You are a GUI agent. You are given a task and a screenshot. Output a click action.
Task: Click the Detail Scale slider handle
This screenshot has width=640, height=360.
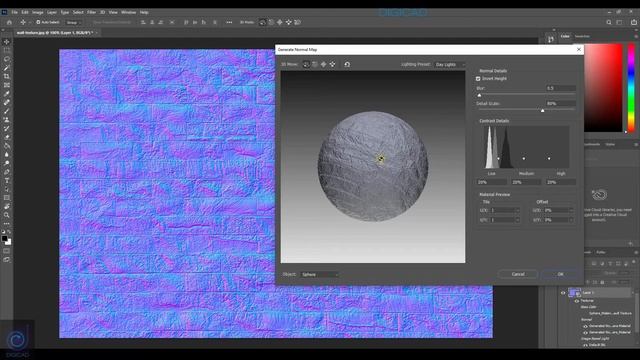click(x=542, y=111)
